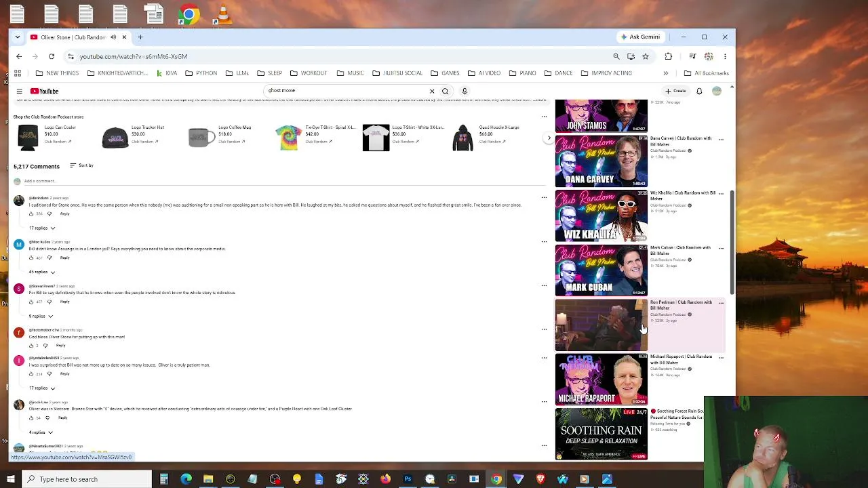Reload the page in Chrome
The width and height of the screenshot is (868, 488).
[x=52, y=56]
